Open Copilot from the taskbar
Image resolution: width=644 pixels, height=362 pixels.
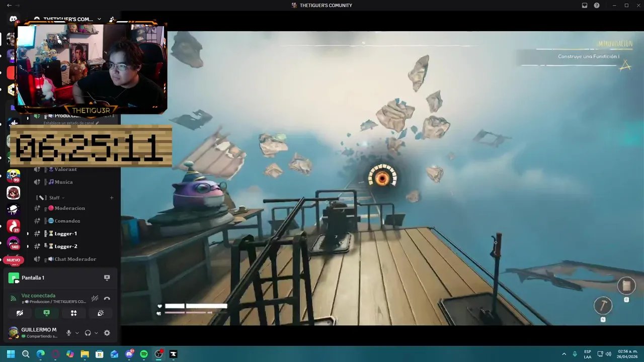(70, 354)
